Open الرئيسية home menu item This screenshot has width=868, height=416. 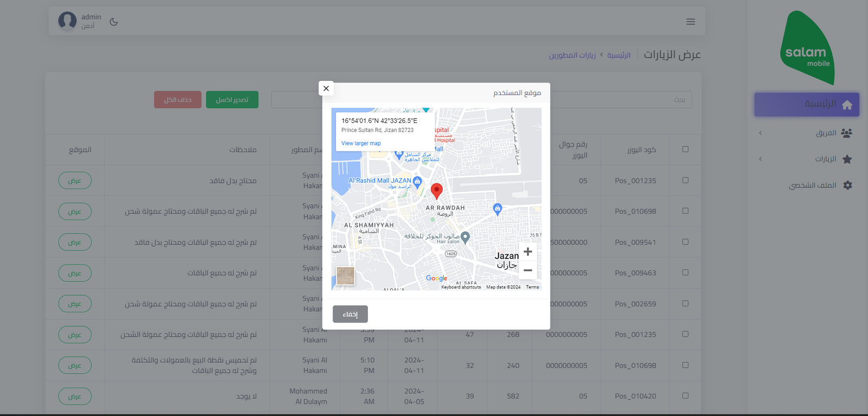click(807, 104)
